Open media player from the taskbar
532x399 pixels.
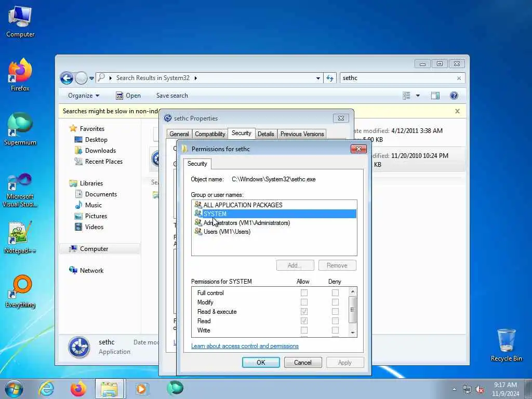[x=141, y=389]
